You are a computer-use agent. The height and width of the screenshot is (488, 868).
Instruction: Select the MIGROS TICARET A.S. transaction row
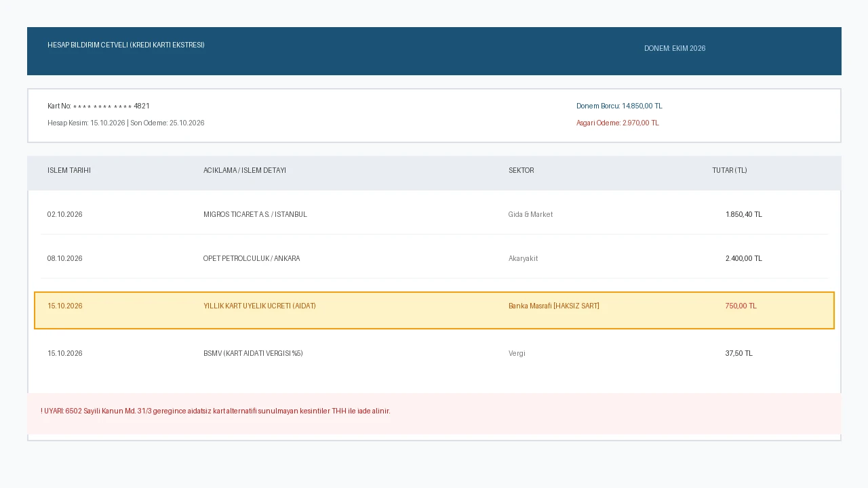(434, 214)
